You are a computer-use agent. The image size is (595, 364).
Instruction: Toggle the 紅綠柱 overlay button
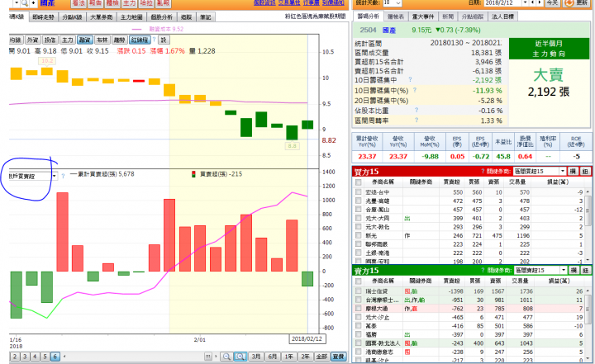point(140,40)
